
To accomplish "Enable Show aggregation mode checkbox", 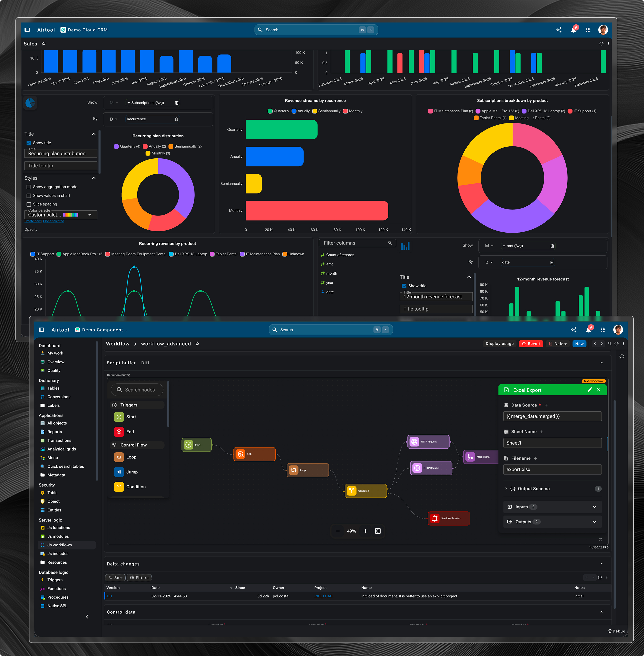I will tap(29, 187).
